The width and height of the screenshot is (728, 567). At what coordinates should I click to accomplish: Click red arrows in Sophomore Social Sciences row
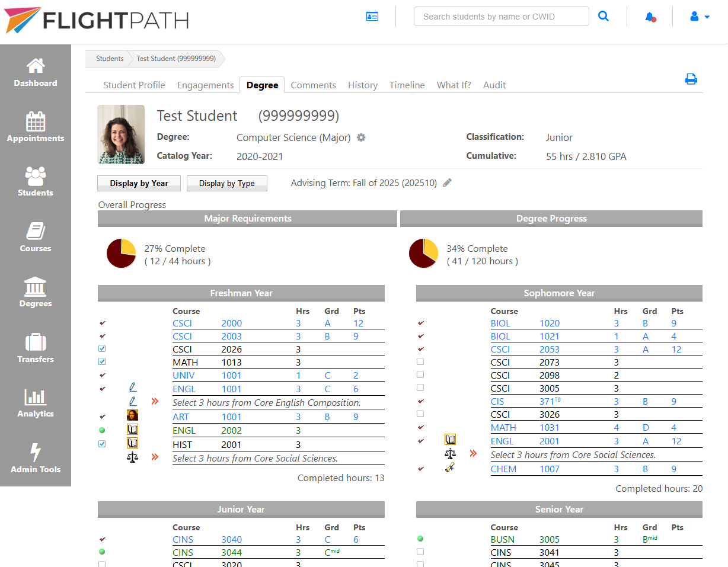point(473,454)
